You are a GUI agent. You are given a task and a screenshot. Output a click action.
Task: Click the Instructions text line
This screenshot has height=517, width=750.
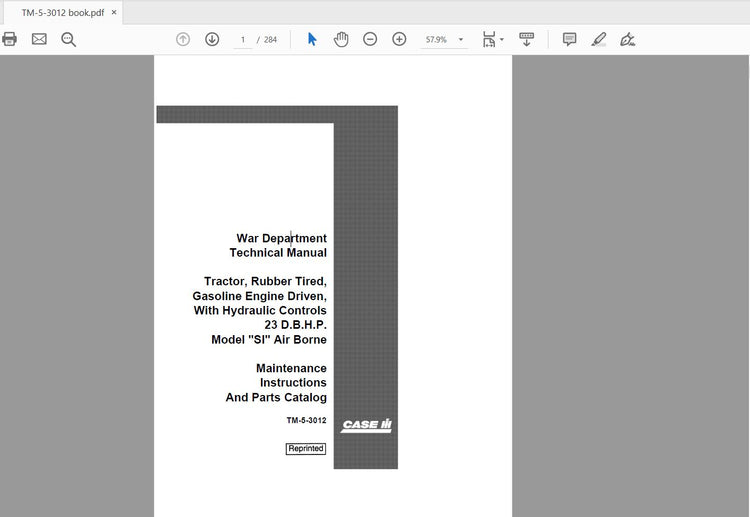[293, 383]
